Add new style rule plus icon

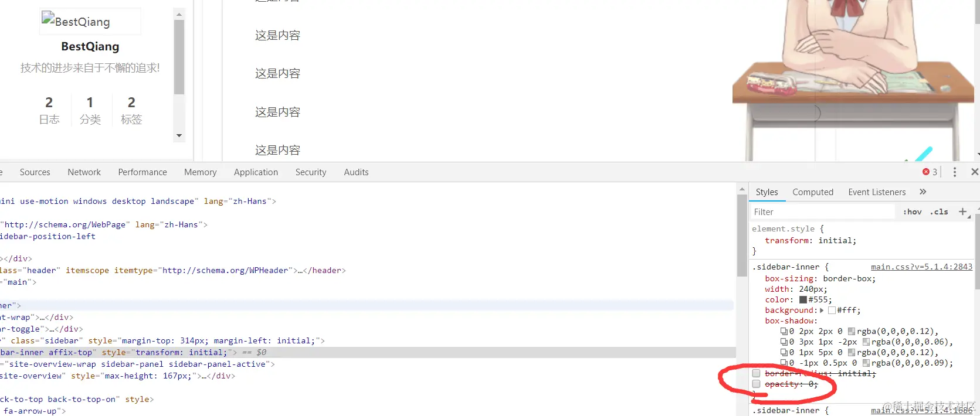coord(962,212)
